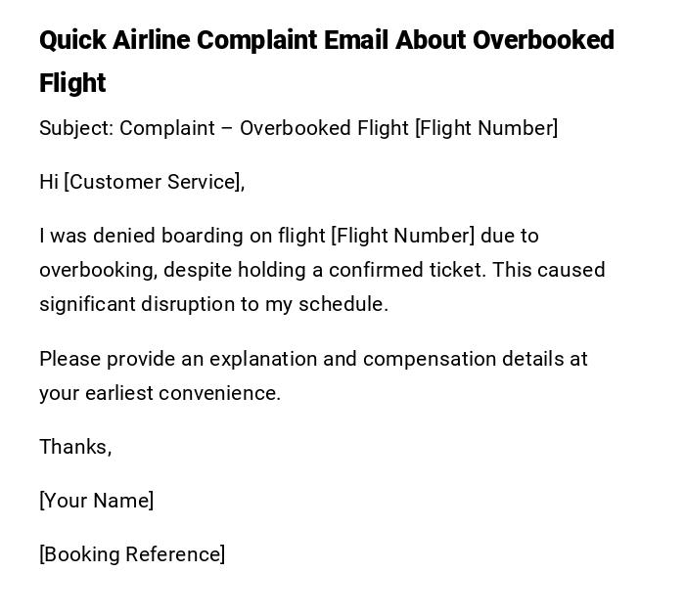Click the word 'Flight' in heading's second line
The height and width of the screenshot is (616, 685).
72,83
